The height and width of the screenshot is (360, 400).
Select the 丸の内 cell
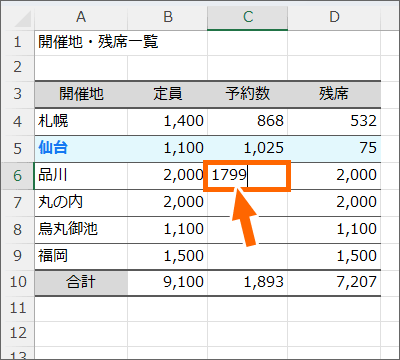click(x=81, y=203)
